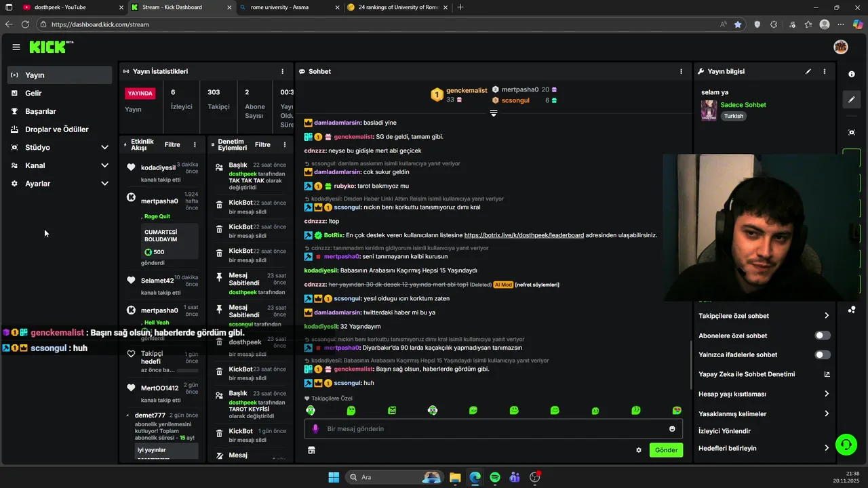
Task: Open the profile avatar menu at top right
Action: tap(840, 47)
